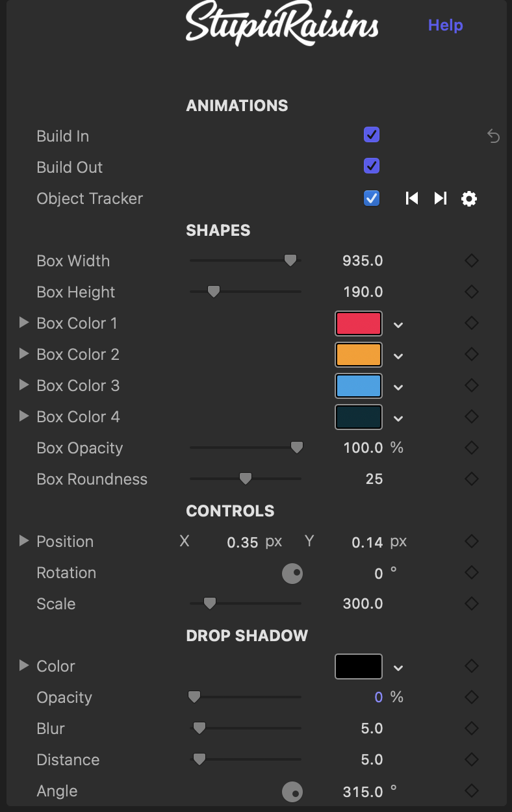Expand the Position disclosure triangle

(24, 541)
